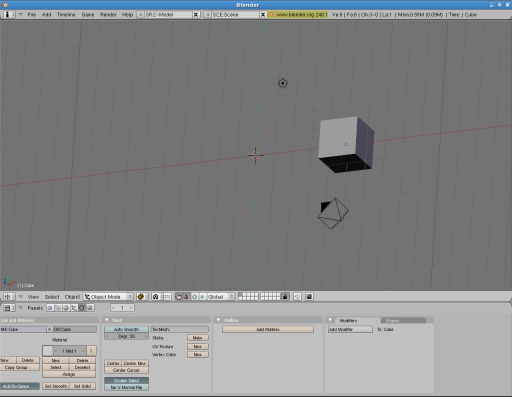Toggle move object centers only button
Screen dimensions: 512x397
pos(167,297)
